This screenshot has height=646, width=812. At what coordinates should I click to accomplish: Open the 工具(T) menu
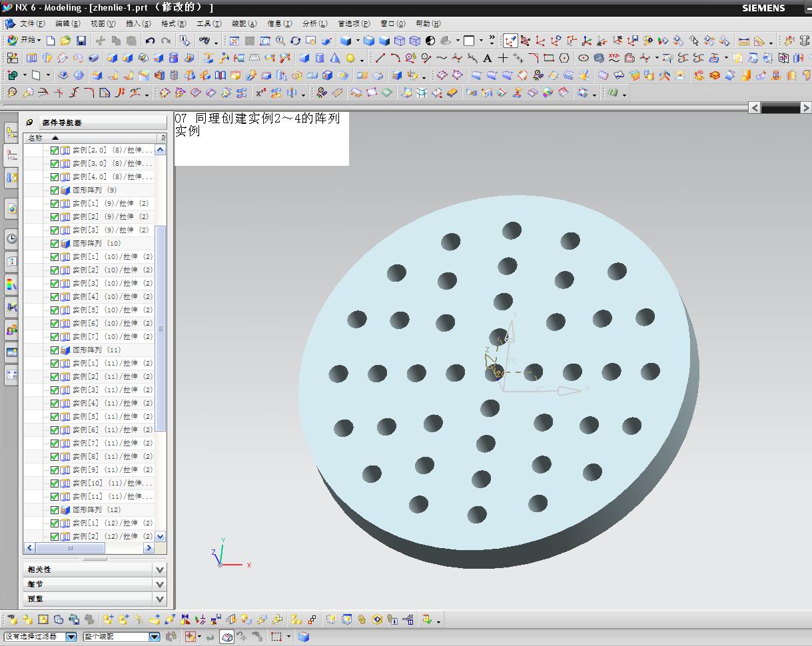tap(208, 24)
